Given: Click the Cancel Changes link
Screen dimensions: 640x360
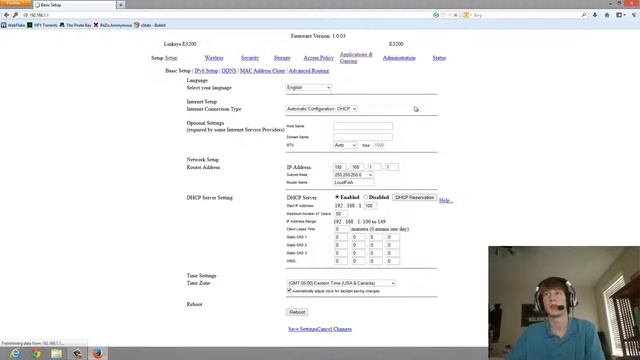Looking at the screenshot, I should coord(334,329).
